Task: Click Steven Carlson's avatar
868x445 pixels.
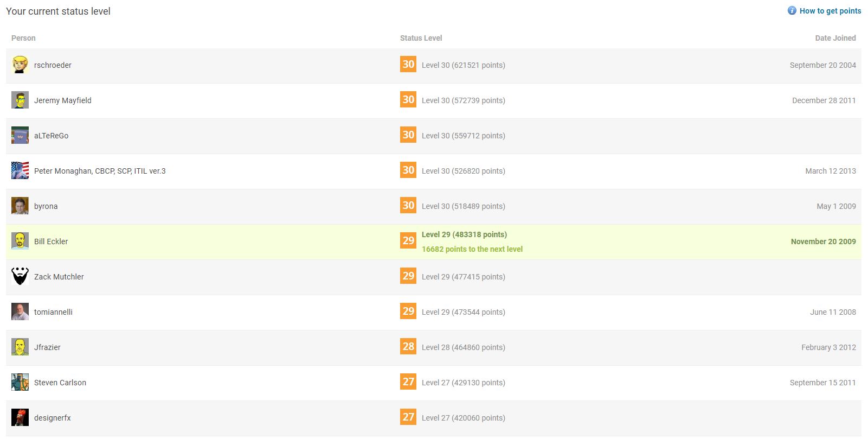Action: pos(20,382)
